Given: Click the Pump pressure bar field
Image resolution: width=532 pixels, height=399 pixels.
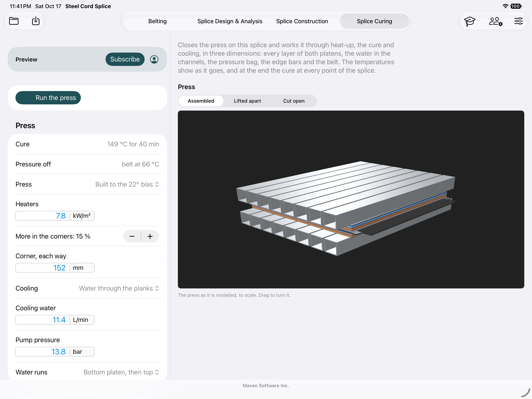Looking at the screenshot, I should [43, 352].
